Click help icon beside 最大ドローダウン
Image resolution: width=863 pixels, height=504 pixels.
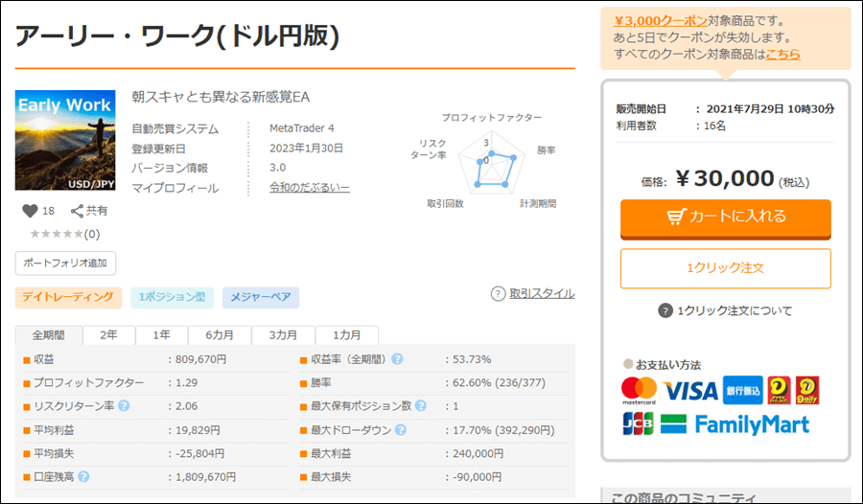[397, 430]
